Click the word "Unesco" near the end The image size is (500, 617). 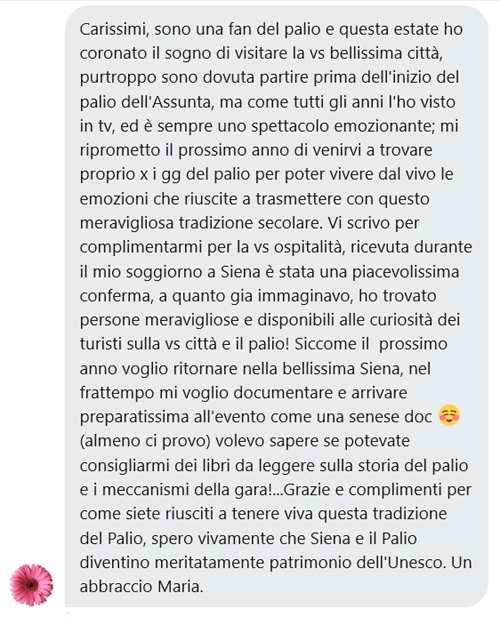(x=416, y=563)
